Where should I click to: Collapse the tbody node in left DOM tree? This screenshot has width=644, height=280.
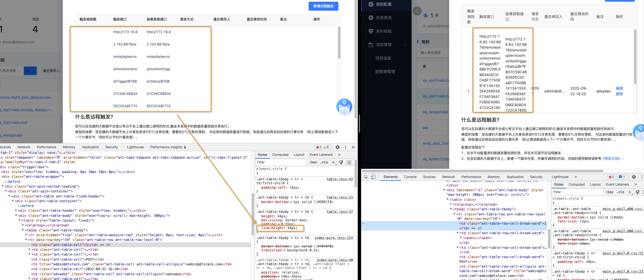pyautogui.click(x=23, y=230)
